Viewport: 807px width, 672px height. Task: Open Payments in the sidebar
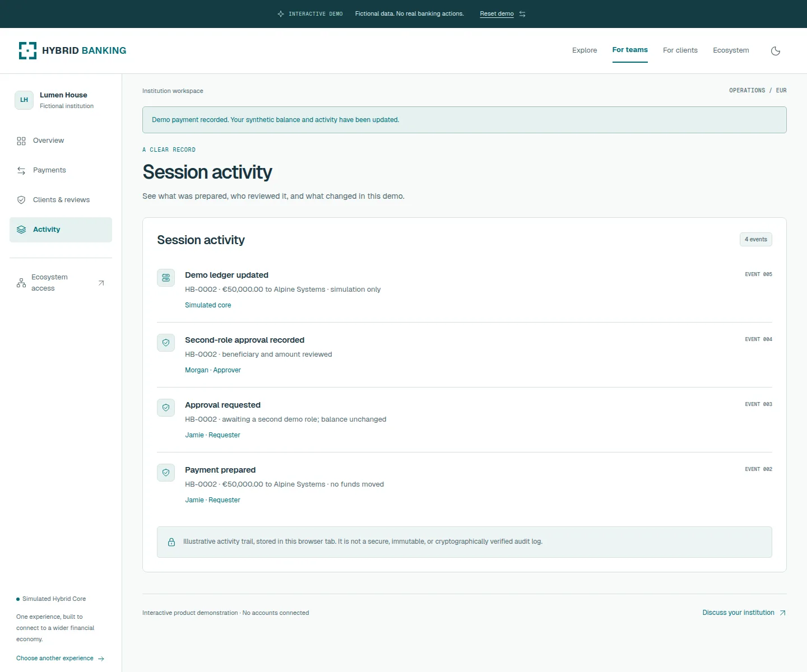[61, 170]
